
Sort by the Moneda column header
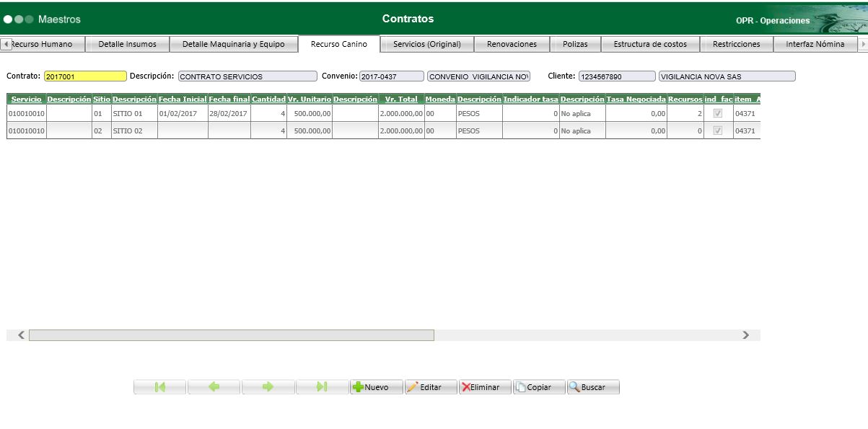(x=440, y=99)
